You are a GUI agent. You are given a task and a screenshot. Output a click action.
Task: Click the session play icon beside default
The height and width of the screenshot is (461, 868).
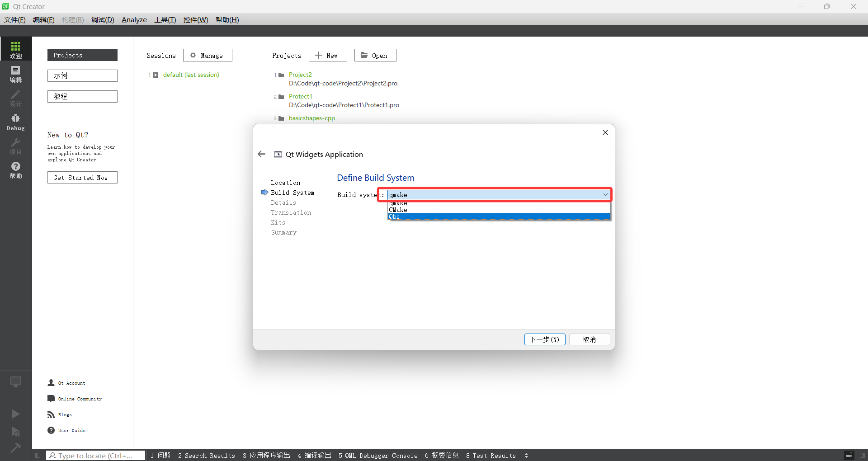pyautogui.click(x=156, y=75)
